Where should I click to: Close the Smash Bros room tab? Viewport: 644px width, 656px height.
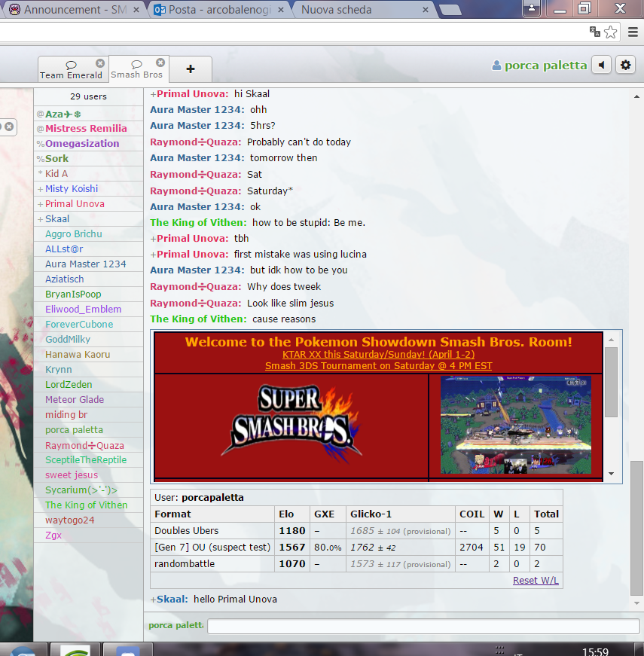click(160, 63)
